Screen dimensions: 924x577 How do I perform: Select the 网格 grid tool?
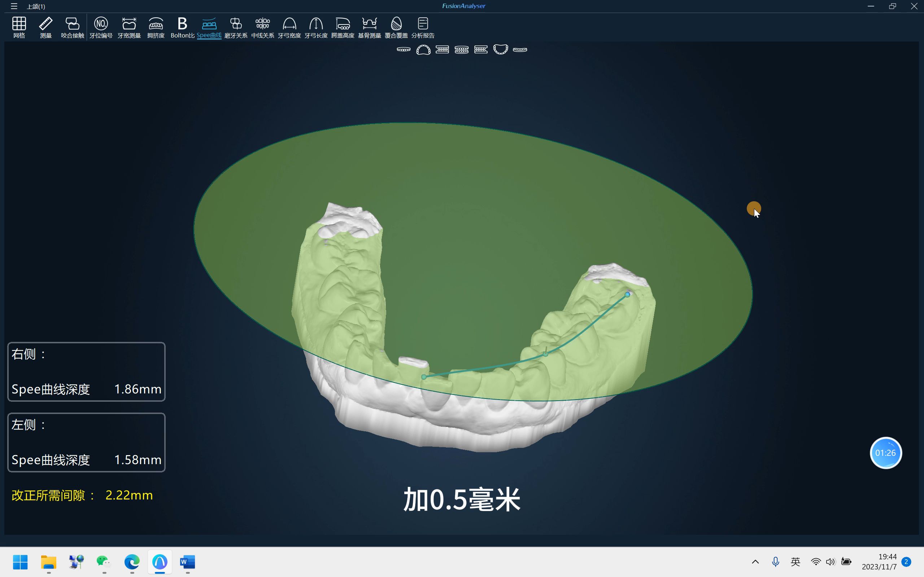coord(18,27)
